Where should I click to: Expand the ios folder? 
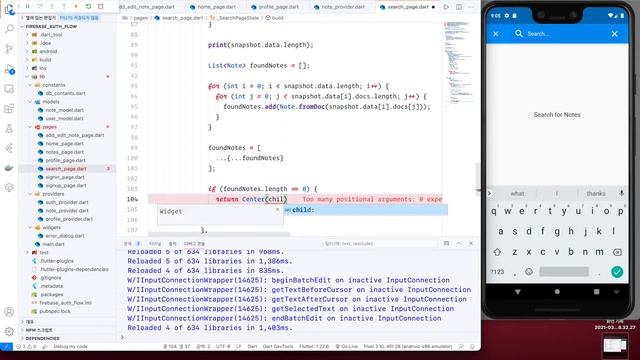tap(42, 68)
